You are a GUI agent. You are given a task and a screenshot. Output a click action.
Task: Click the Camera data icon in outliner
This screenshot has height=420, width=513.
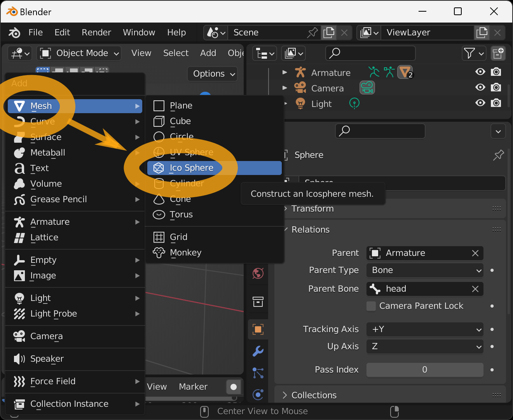tap(367, 88)
